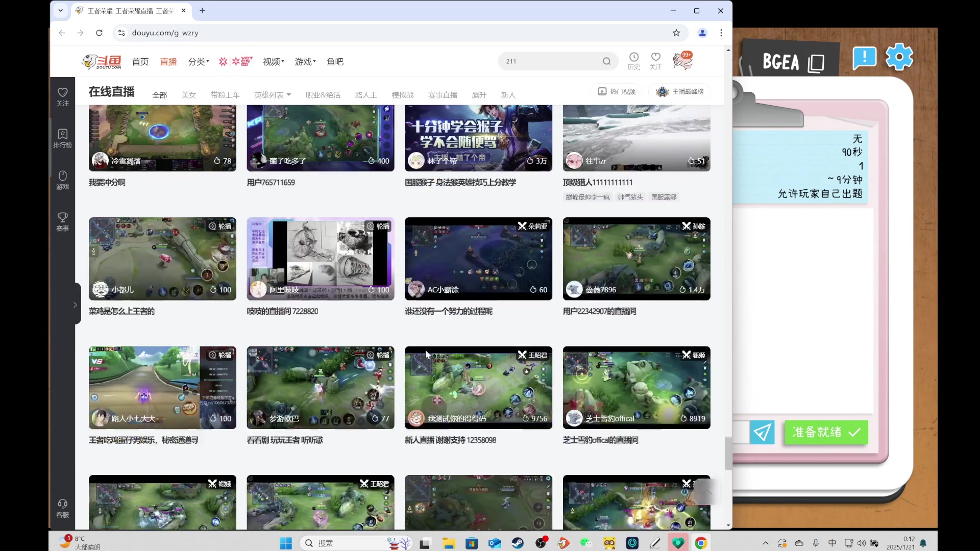Click the 主播巅峰榜 button
Screen dimensions: 980x551
pyautogui.click(x=679, y=91)
